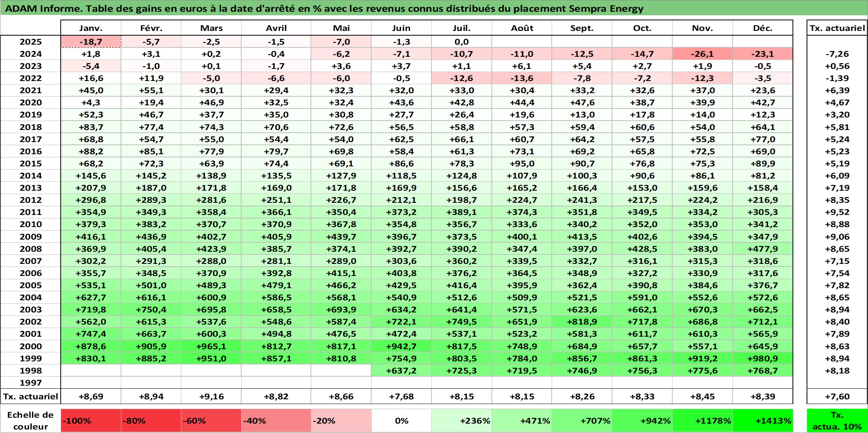Image resolution: width=868 pixels, height=433 pixels.
Task: Select the +8,18 actuarial rate for 1998
Action: pyautogui.click(x=837, y=370)
